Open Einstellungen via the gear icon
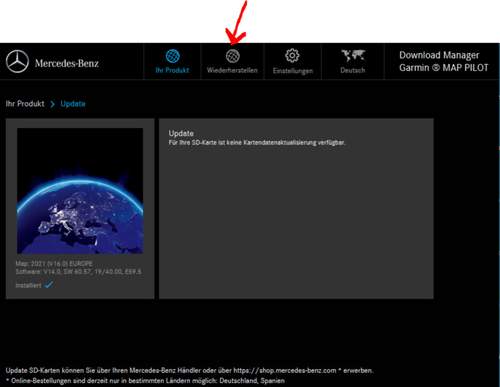The image size is (500, 387). (293, 61)
